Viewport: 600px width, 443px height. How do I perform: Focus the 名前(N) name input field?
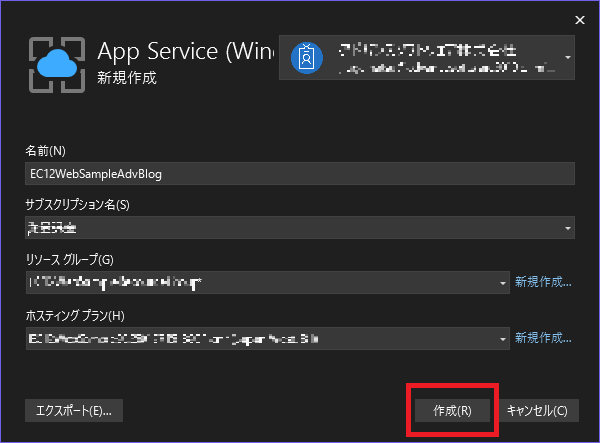[x=300, y=174]
